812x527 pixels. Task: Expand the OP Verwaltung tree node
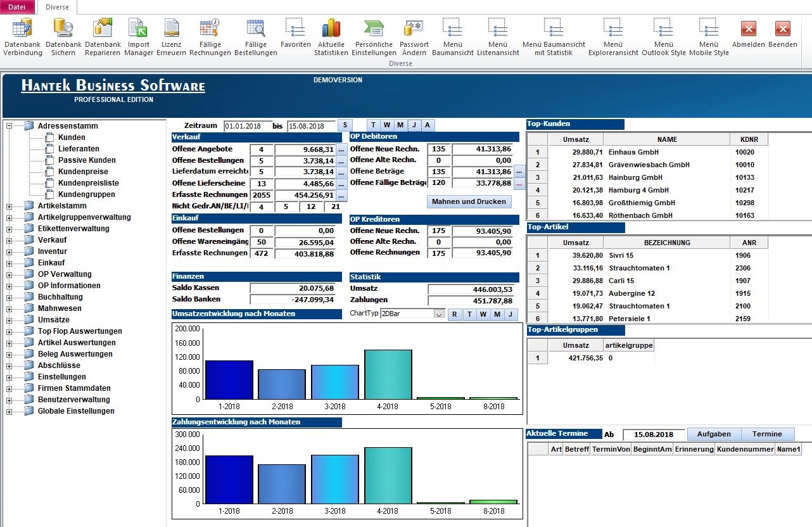(x=9, y=274)
